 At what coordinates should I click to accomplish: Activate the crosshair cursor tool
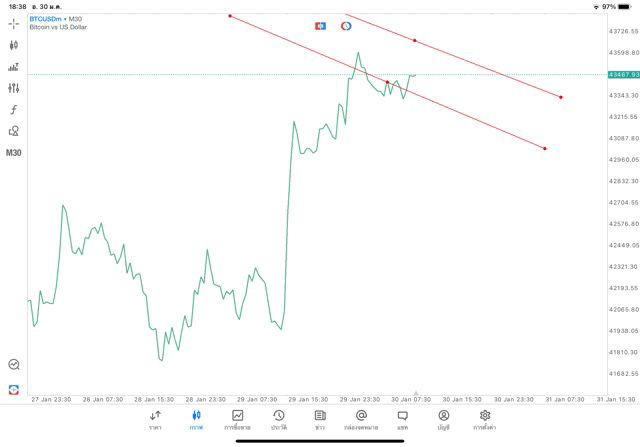tap(14, 23)
